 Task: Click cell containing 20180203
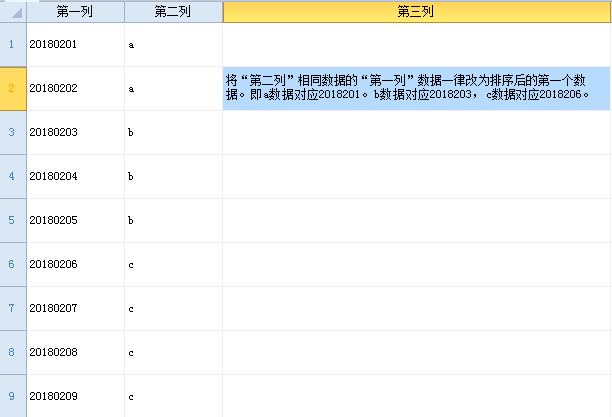pos(76,132)
